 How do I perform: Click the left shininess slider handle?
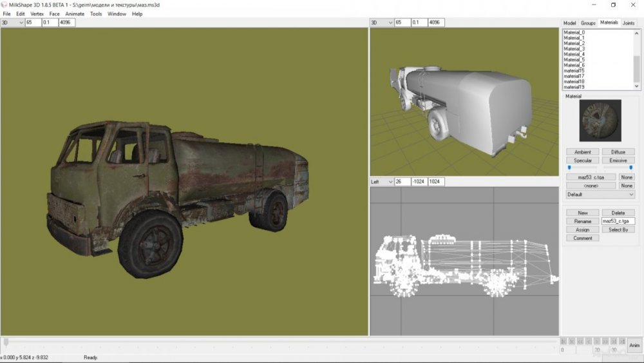pyautogui.click(x=569, y=168)
